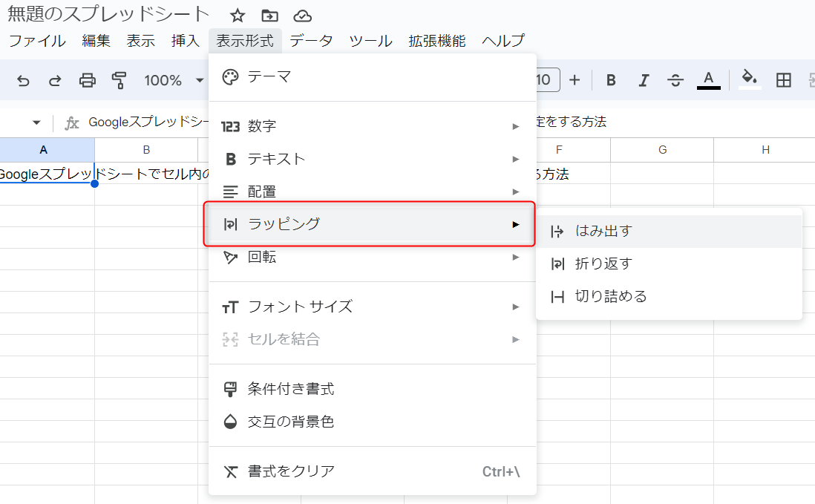Select 折り返す wrapping option
Image resolution: width=815 pixels, height=504 pixels.
point(603,264)
